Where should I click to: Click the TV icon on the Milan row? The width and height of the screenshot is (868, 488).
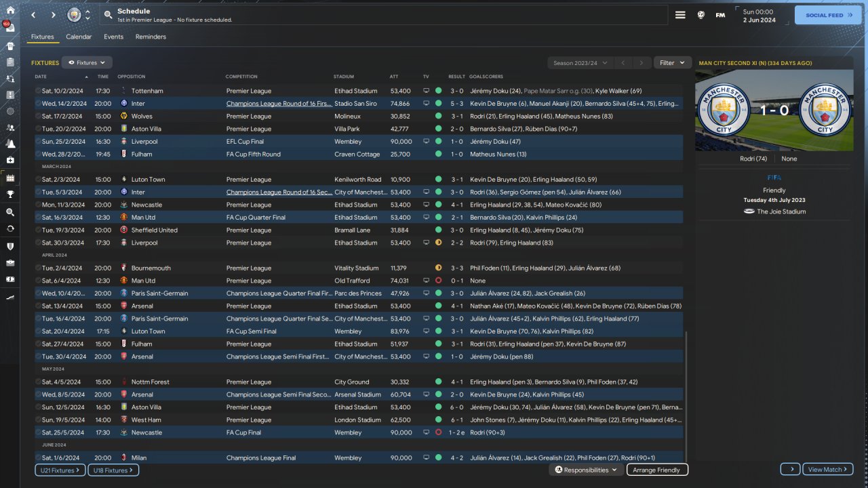coord(427,458)
